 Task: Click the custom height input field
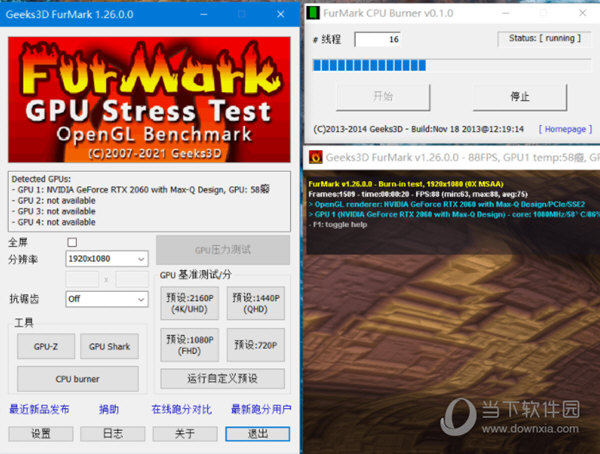click(x=132, y=279)
